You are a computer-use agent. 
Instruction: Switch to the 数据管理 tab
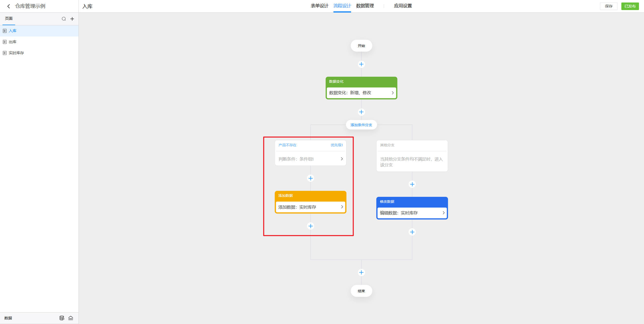point(365,6)
